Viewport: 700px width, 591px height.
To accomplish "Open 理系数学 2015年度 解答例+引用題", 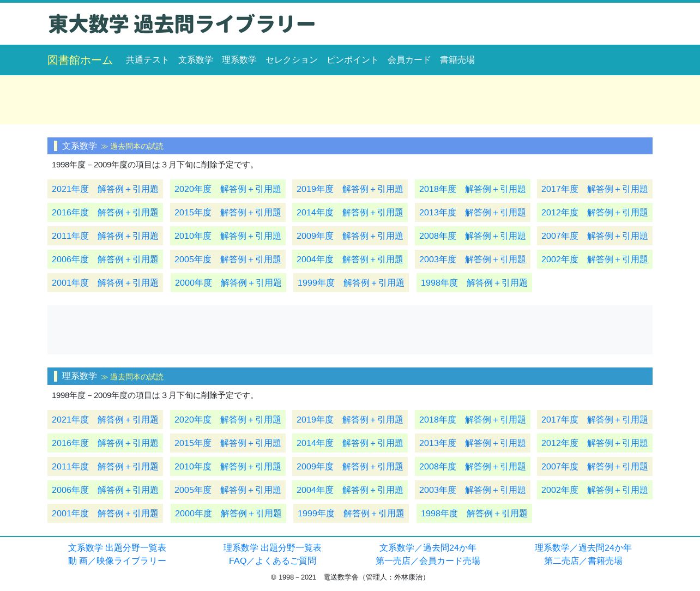I will click(x=228, y=443).
